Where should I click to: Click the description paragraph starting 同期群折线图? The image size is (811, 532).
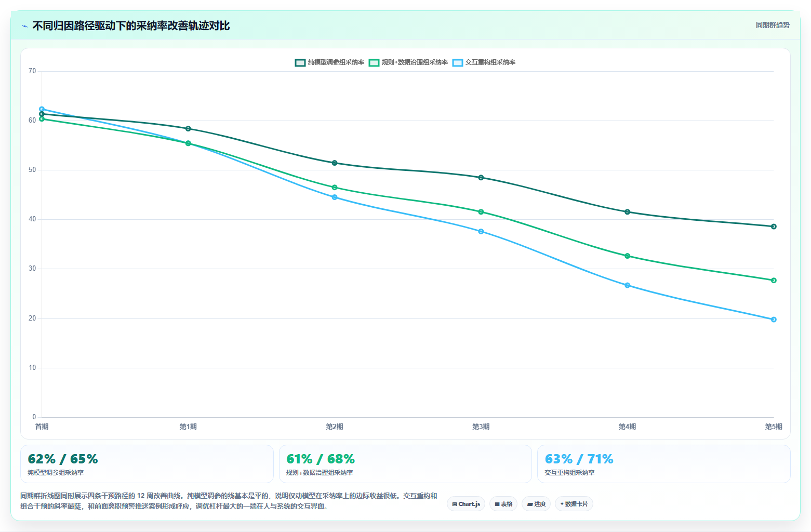click(x=229, y=501)
